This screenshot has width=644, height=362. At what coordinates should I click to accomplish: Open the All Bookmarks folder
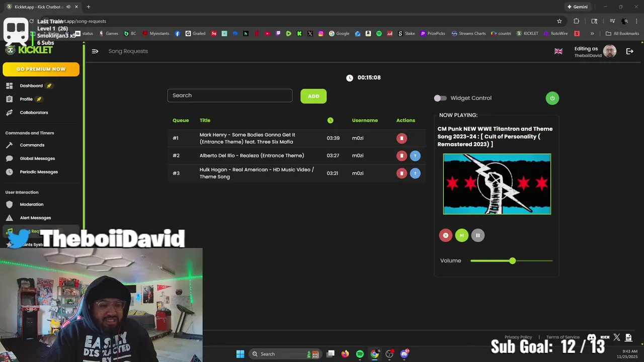622,34
